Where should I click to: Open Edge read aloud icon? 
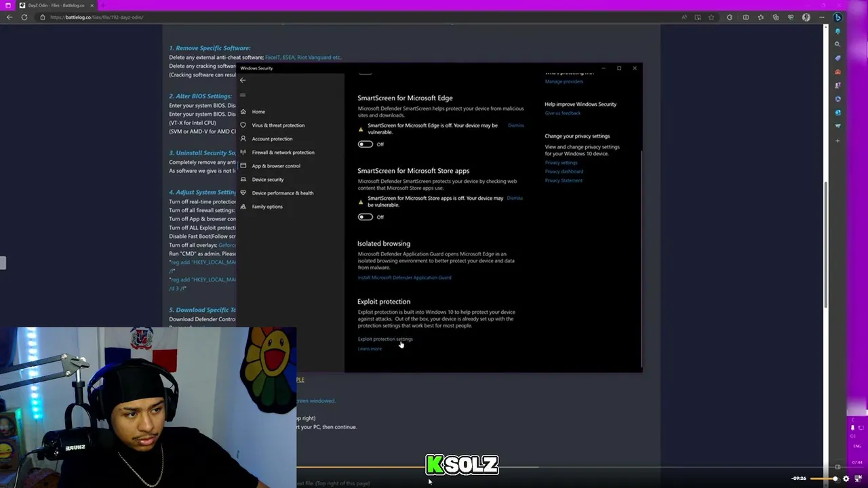[684, 17]
